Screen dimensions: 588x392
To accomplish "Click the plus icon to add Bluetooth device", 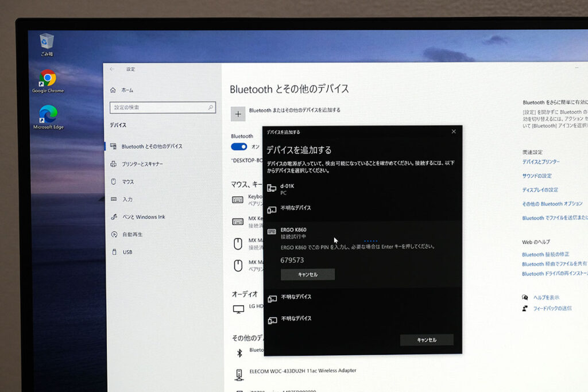I will click(238, 114).
